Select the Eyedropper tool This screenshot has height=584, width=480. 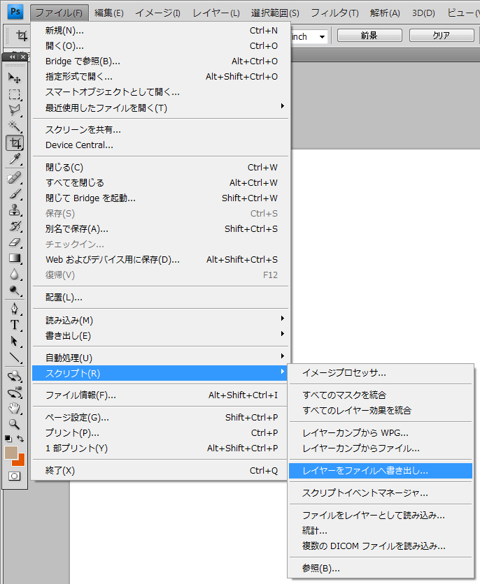click(15, 159)
